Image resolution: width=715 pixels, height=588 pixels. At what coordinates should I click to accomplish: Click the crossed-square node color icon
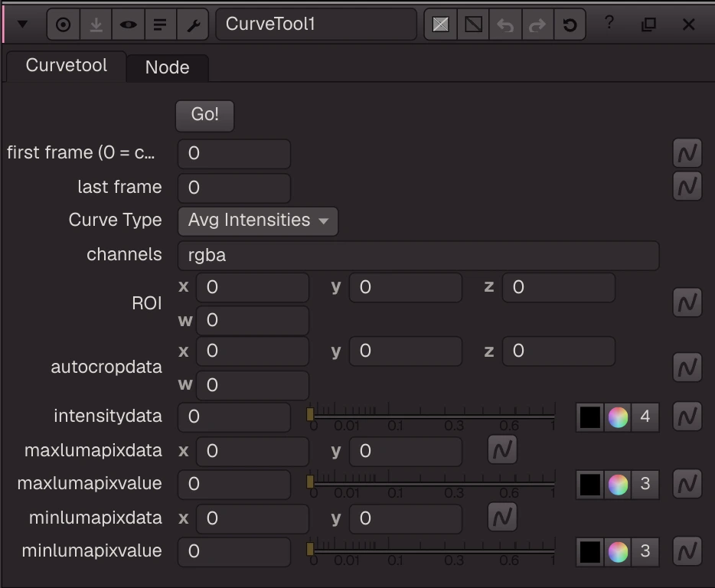(440, 24)
